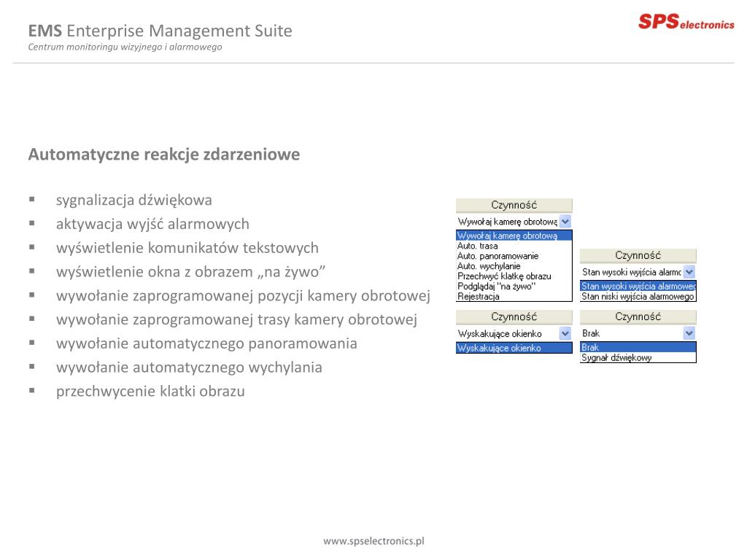Image resolution: width=747 pixels, height=560 pixels.
Task: Select 'Podgląd "na żywo"' option
Action: point(514,286)
